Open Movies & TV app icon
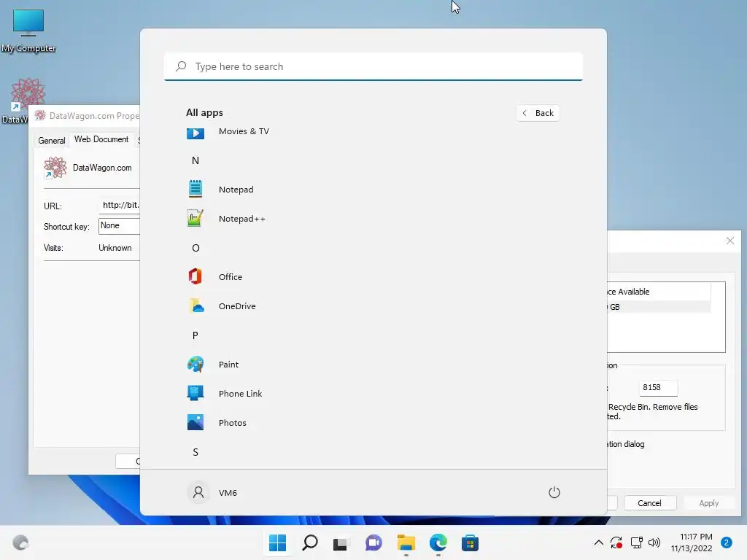This screenshot has width=747, height=560. [196, 133]
